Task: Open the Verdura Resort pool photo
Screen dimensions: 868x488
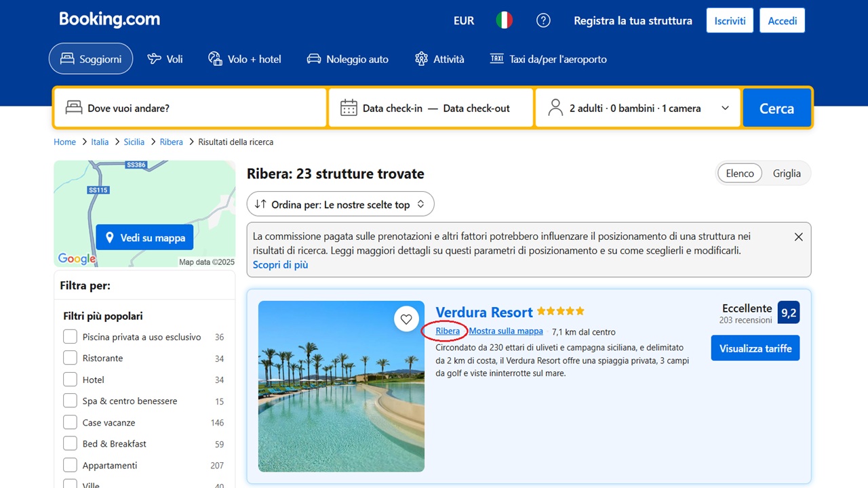Action: (x=341, y=386)
